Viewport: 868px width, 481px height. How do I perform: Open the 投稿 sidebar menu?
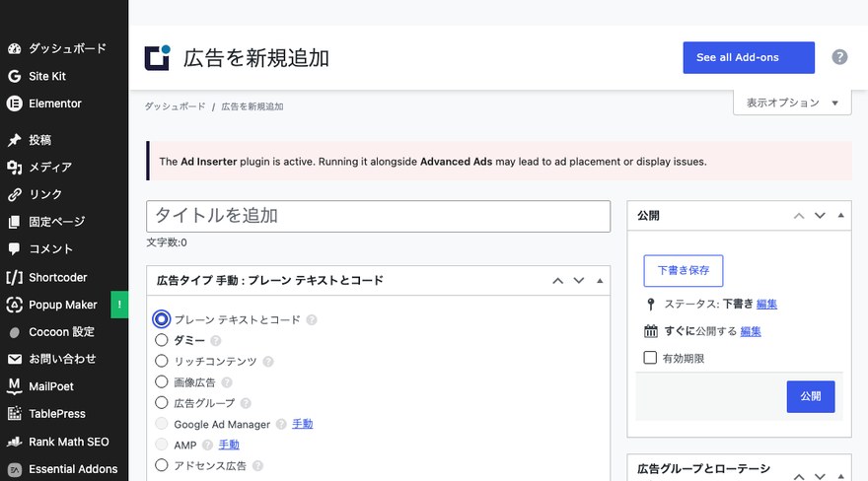tap(64, 140)
